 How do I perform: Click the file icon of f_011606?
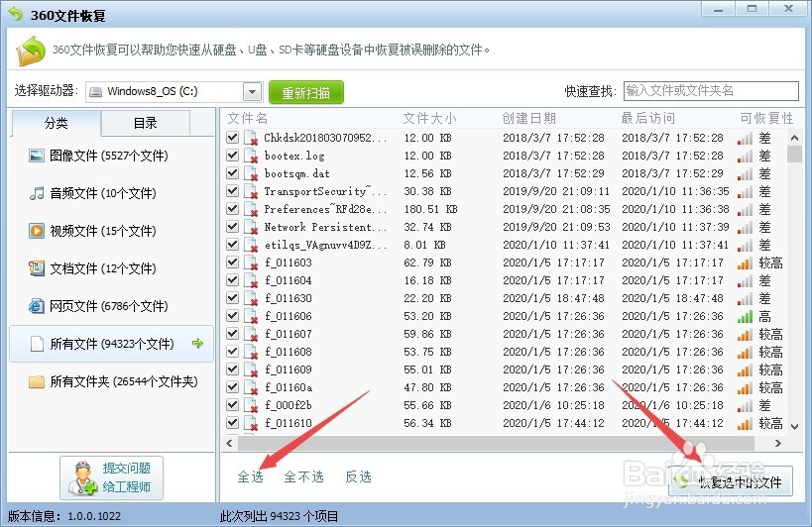point(251,316)
